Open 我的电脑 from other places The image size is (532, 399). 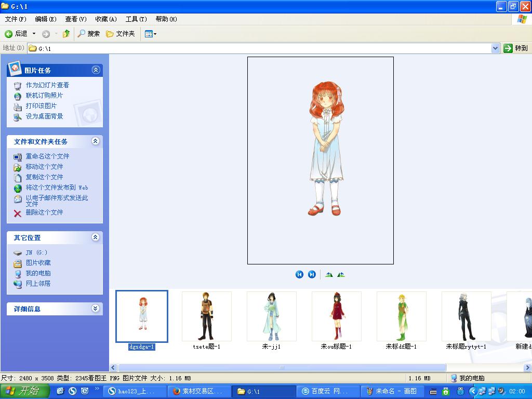(x=38, y=273)
